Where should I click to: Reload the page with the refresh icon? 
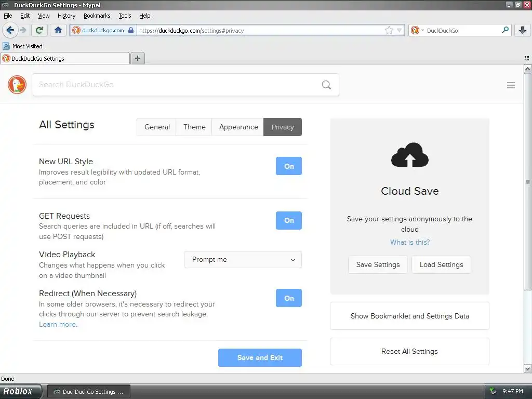39,30
